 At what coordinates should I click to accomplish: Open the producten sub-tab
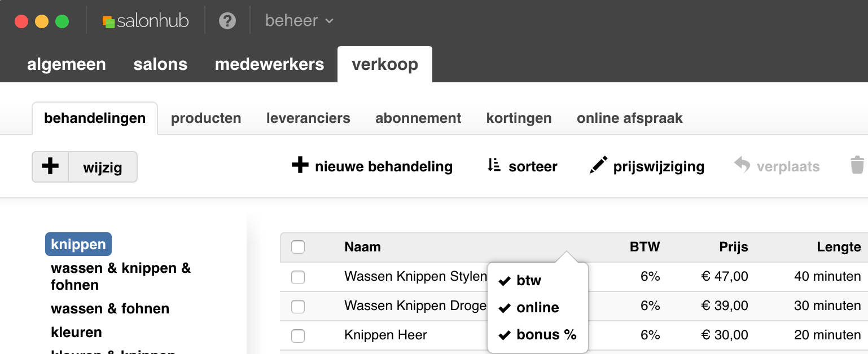[x=206, y=118]
